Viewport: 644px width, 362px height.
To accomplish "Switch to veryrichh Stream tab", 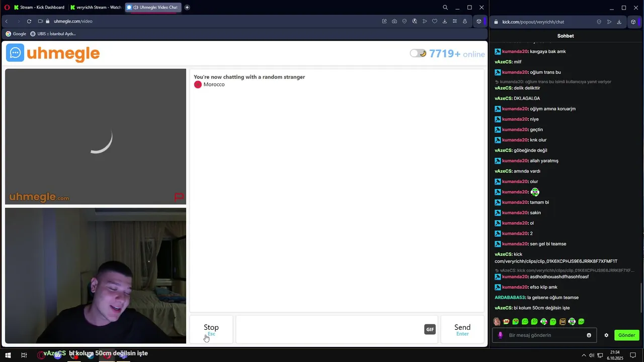I will (x=96, y=8).
